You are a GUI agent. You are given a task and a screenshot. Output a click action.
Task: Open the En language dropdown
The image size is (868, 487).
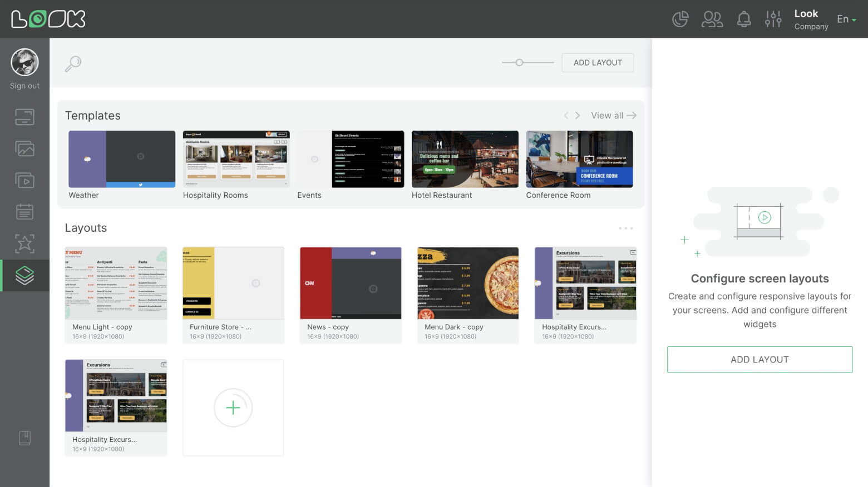[x=846, y=19]
